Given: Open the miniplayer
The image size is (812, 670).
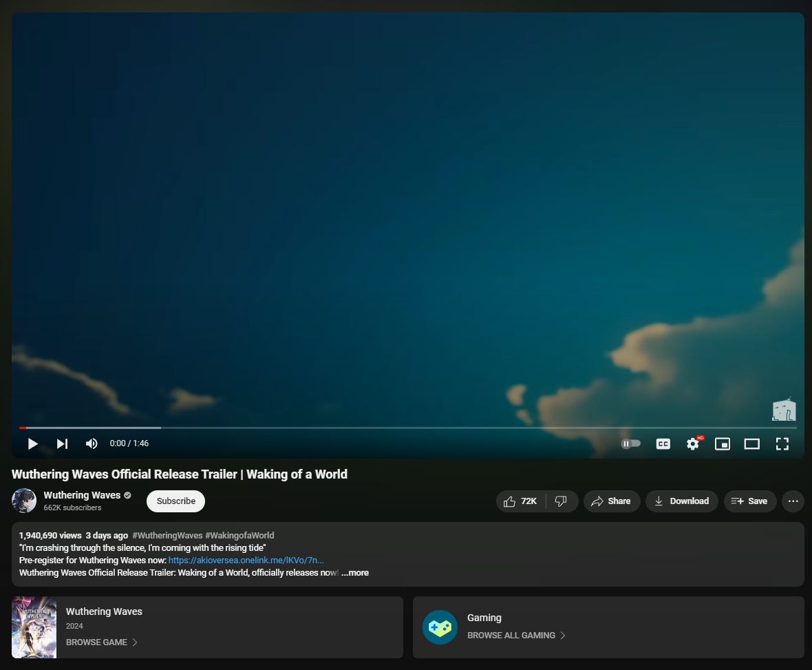Looking at the screenshot, I should tap(723, 443).
